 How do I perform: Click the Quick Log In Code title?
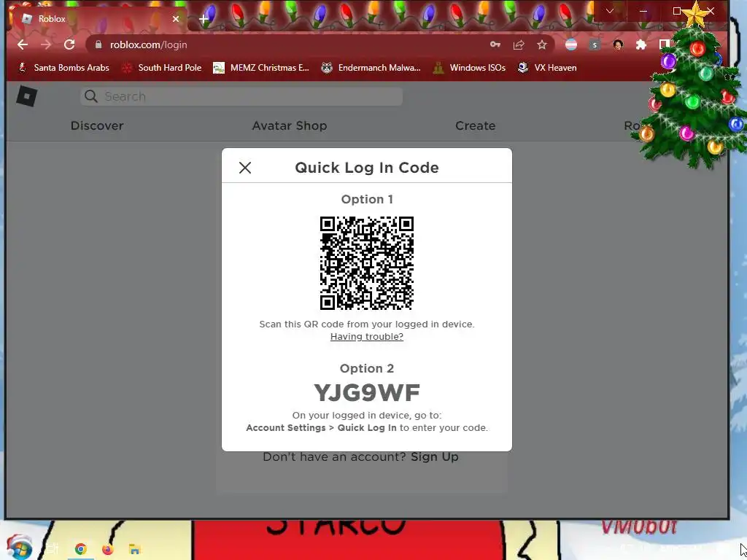coord(367,168)
